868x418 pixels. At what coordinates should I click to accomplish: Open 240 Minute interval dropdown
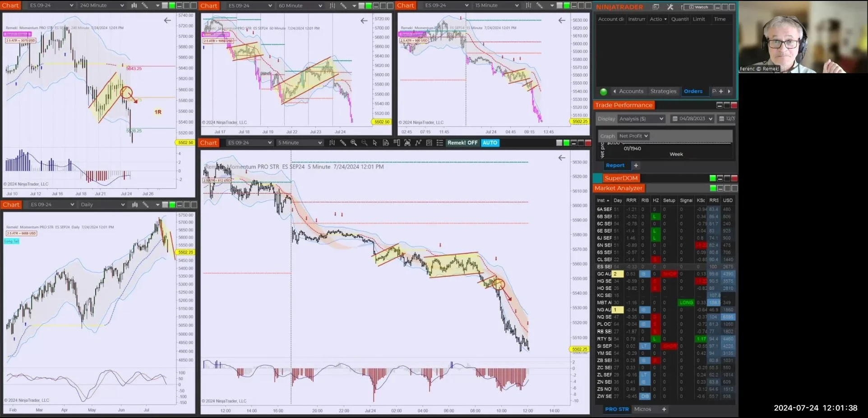(102, 5)
